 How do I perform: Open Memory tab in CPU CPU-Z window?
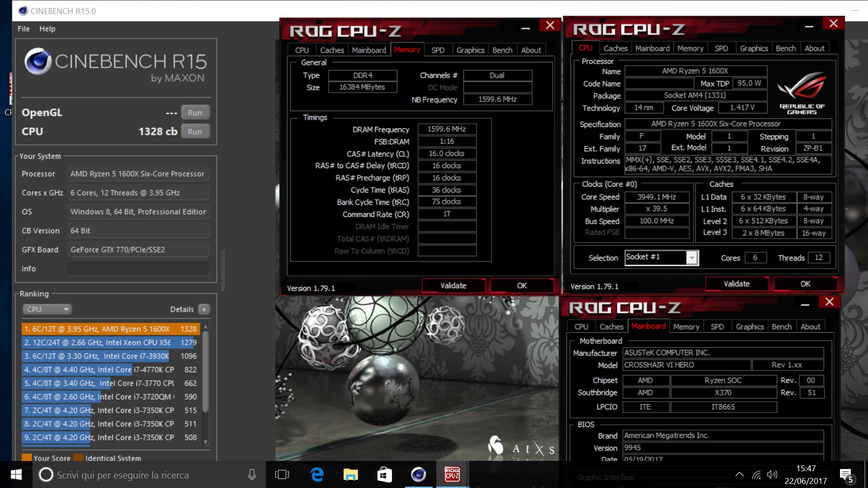[690, 48]
